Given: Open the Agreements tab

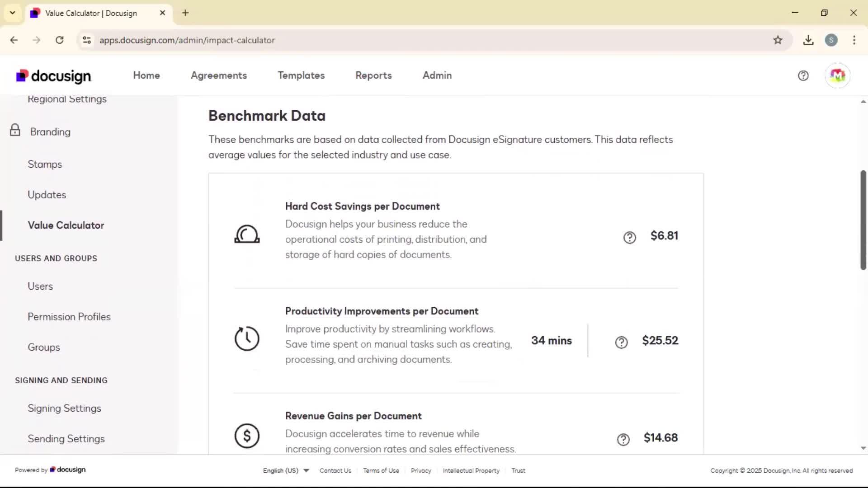Looking at the screenshot, I should coord(219,75).
